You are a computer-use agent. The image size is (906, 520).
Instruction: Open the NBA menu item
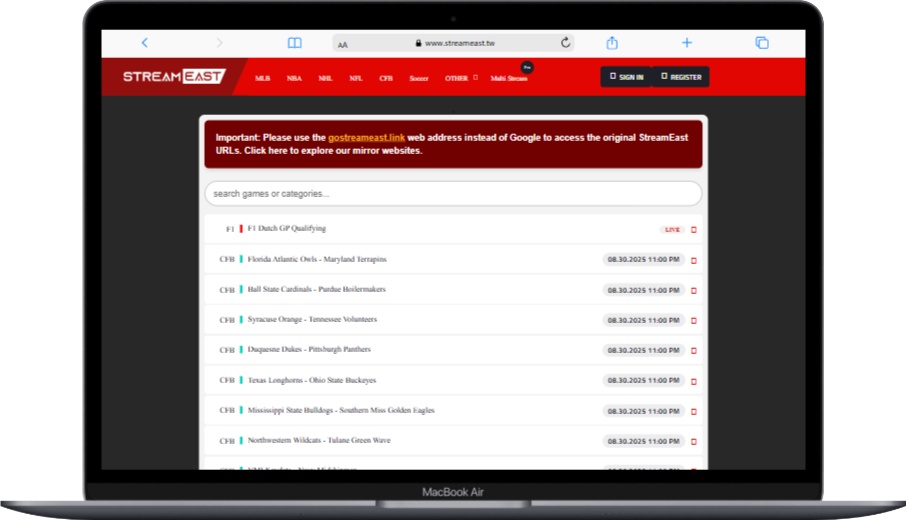click(x=294, y=78)
